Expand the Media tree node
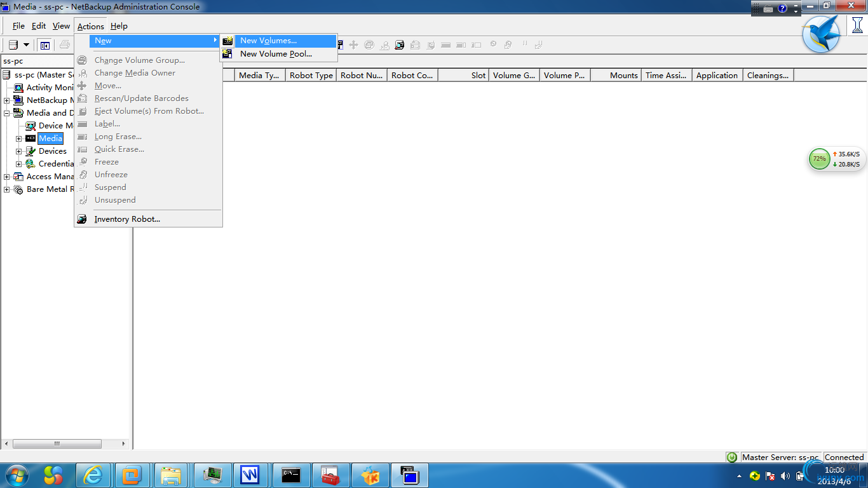Viewport: 868px width, 488px height. [19, 139]
